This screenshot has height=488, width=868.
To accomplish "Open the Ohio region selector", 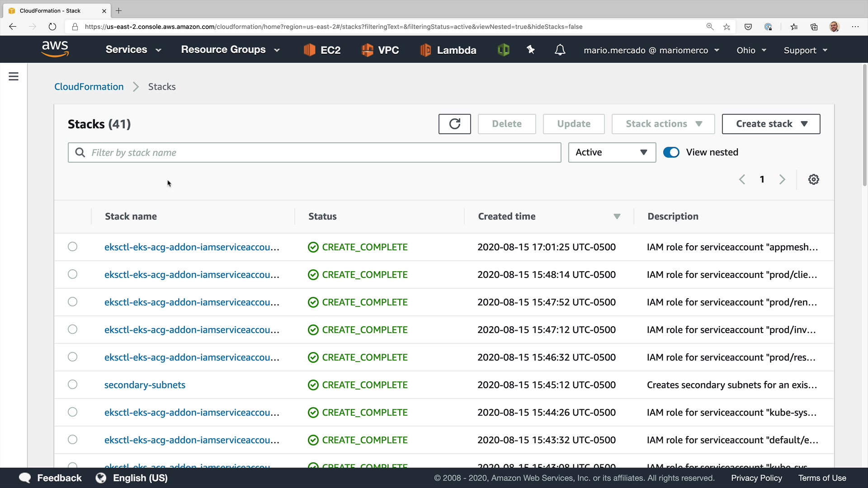I will click(x=751, y=50).
